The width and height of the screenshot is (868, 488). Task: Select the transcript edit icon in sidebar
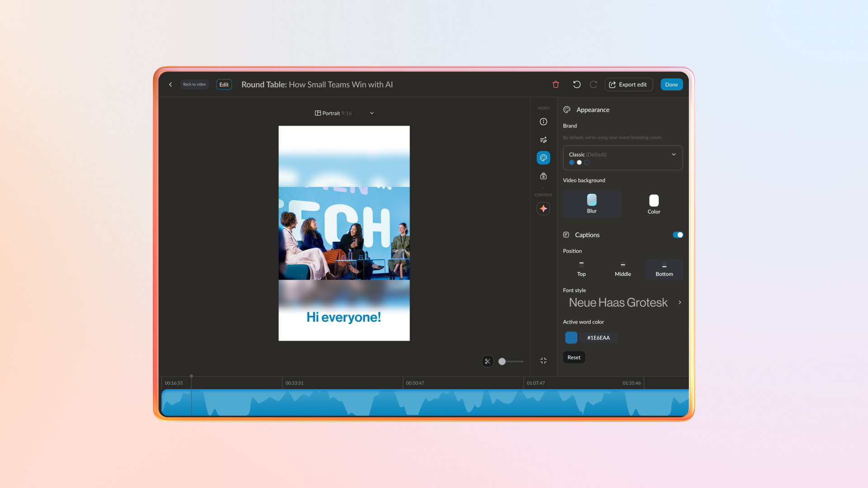[543, 140]
